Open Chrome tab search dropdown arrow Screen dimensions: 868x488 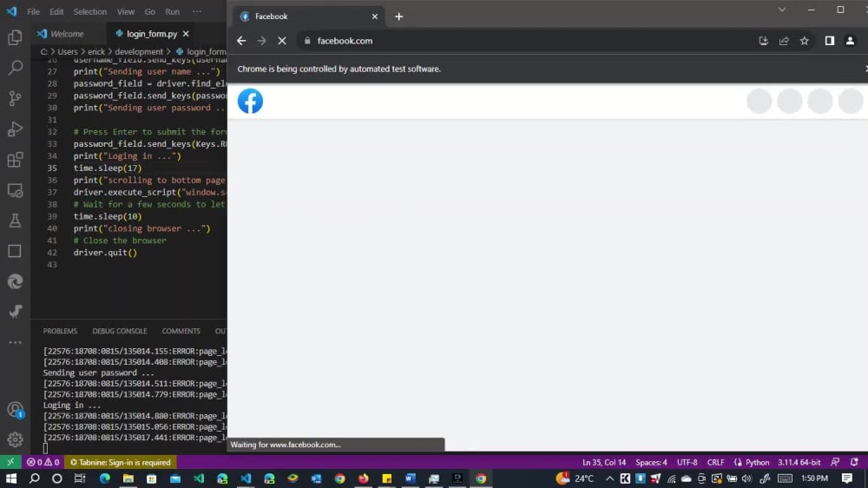[782, 10]
